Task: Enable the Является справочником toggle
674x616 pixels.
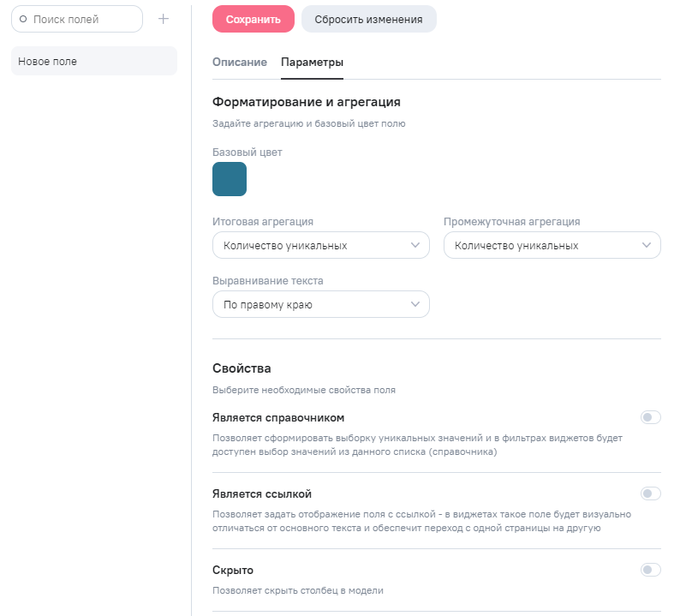Action: click(x=651, y=417)
